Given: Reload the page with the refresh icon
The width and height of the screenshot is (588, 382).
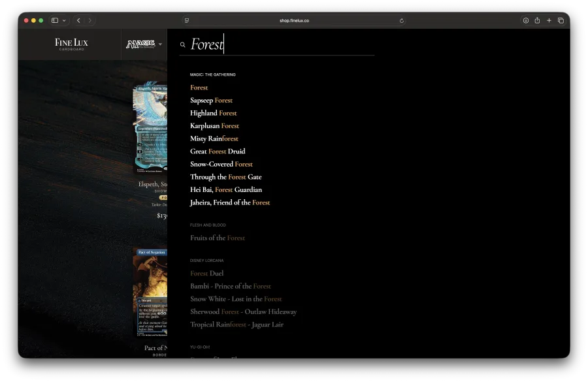Looking at the screenshot, I should coord(402,21).
